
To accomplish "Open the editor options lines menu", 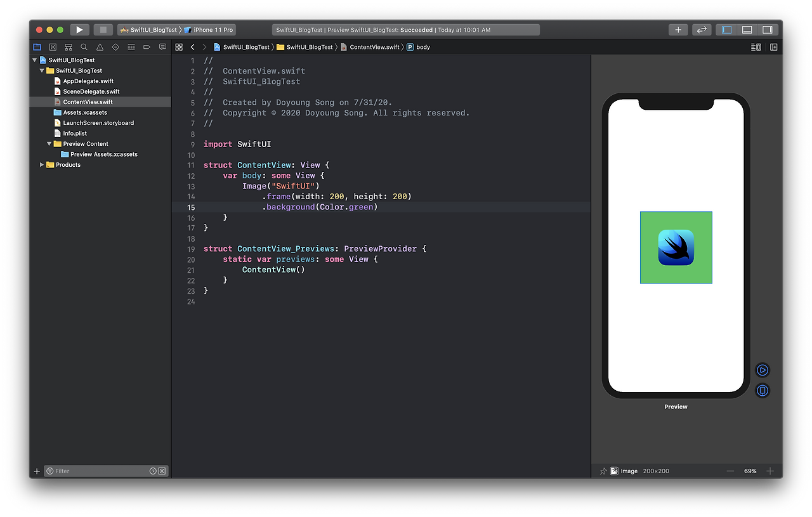I will pyautogui.click(x=756, y=47).
